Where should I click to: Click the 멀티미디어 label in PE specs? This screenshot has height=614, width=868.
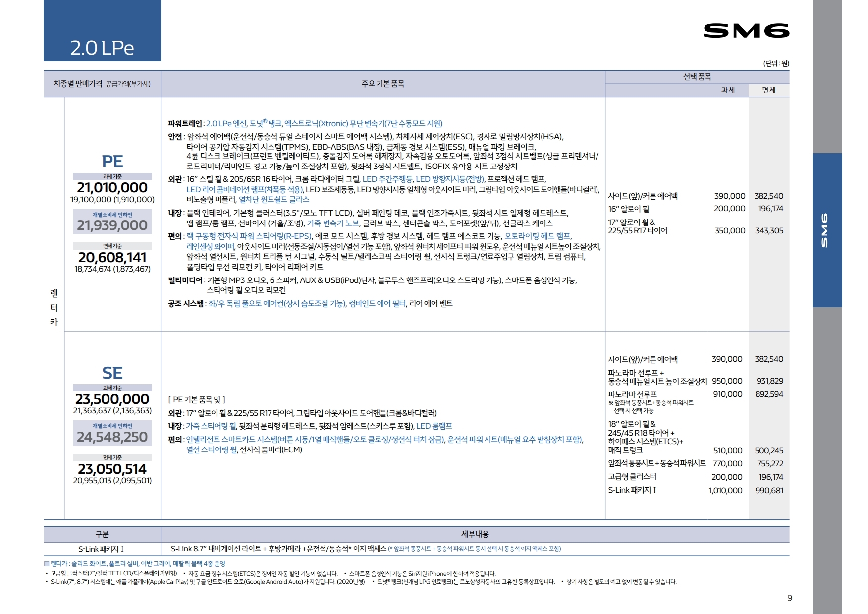click(185, 280)
